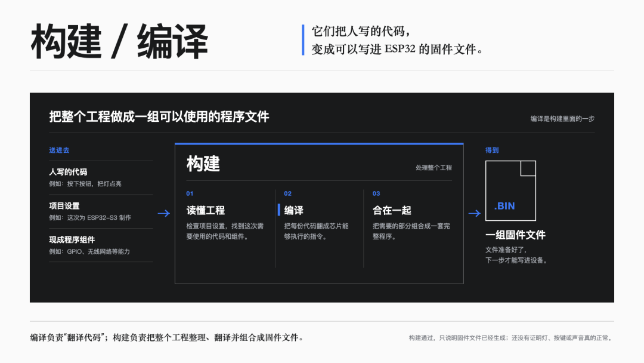Select the step title 合在一起
The width and height of the screenshot is (644, 363).
click(392, 211)
